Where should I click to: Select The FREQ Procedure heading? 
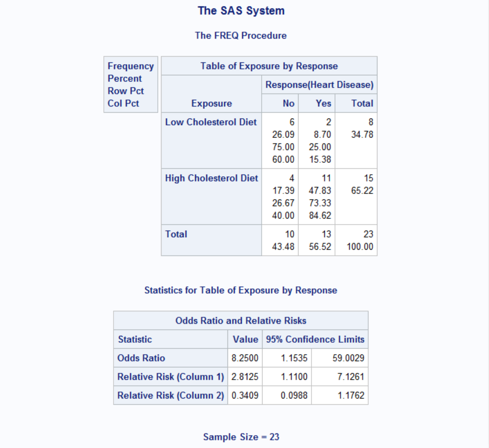[240, 36]
